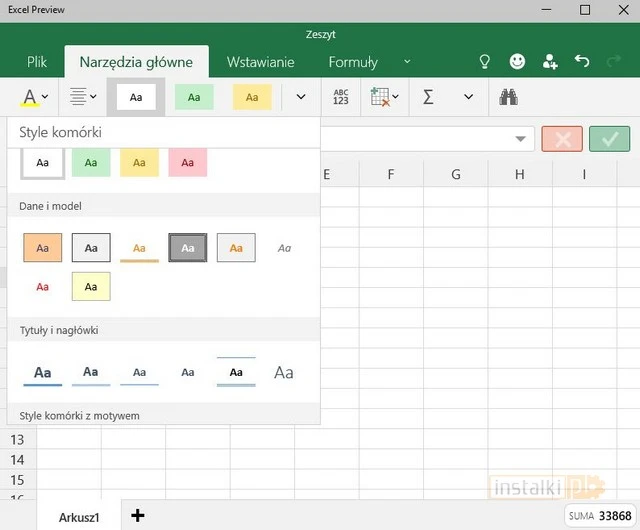Click the AutoSum sigma icon
Image resolution: width=640 pixels, height=530 pixels.
coord(428,97)
